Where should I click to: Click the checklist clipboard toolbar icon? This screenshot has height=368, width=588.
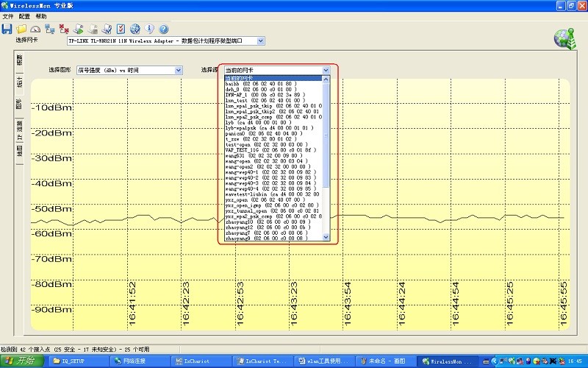point(121,29)
